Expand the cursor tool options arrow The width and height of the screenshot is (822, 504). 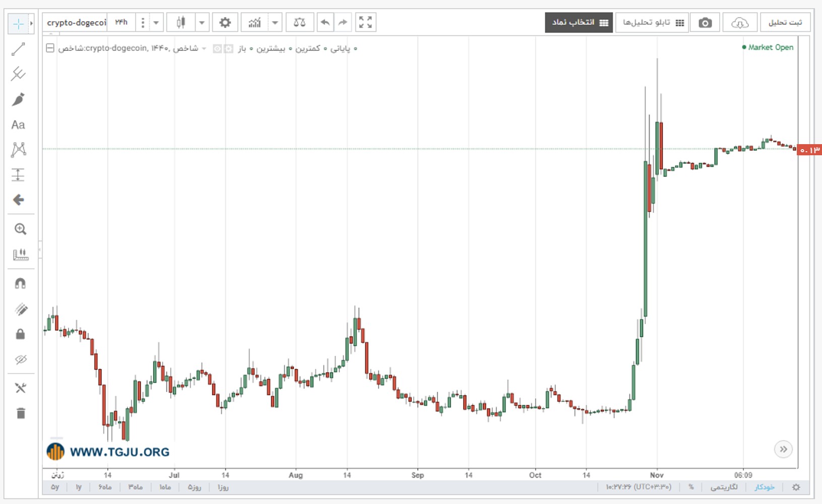31,24
